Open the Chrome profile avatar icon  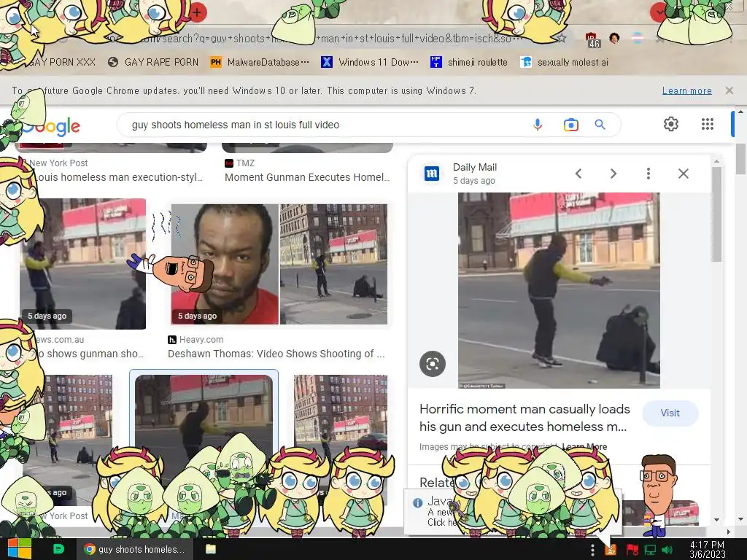point(614,38)
